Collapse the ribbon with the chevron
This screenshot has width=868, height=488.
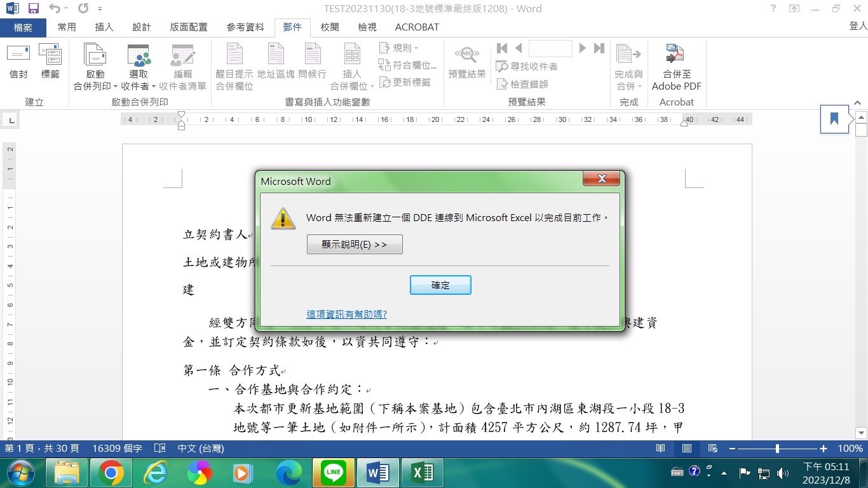857,102
